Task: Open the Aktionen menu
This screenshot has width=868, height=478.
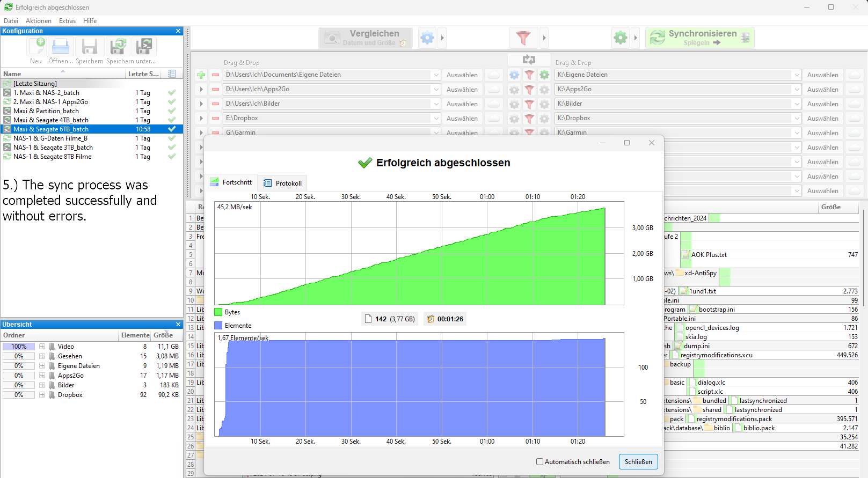Action: click(39, 21)
